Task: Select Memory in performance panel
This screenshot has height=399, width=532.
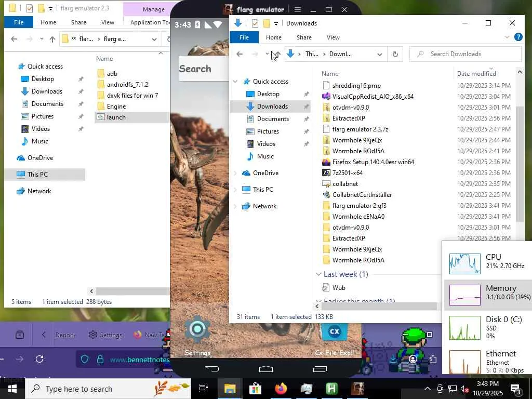Action: click(488, 295)
